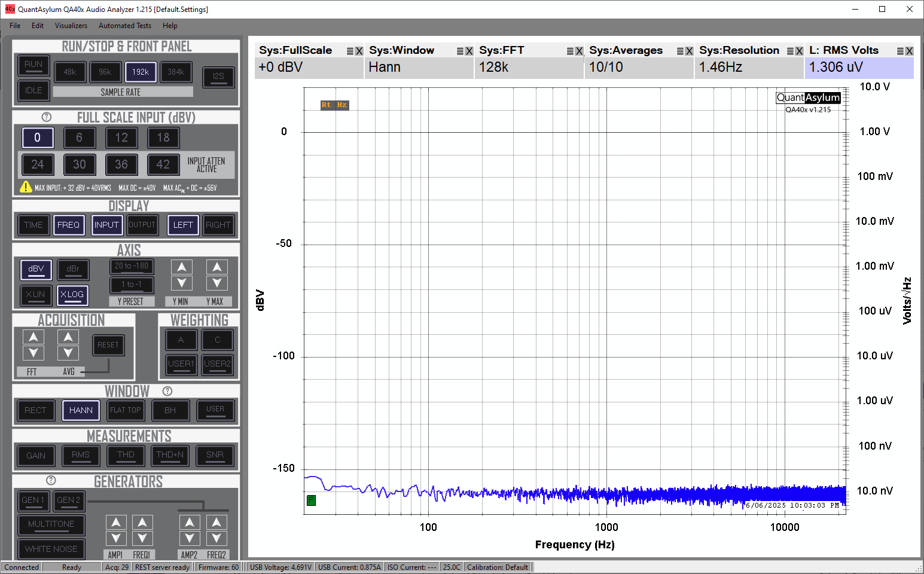Set full scale input to 30 dBV
The image size is (924, 574).
coord(80,164)
